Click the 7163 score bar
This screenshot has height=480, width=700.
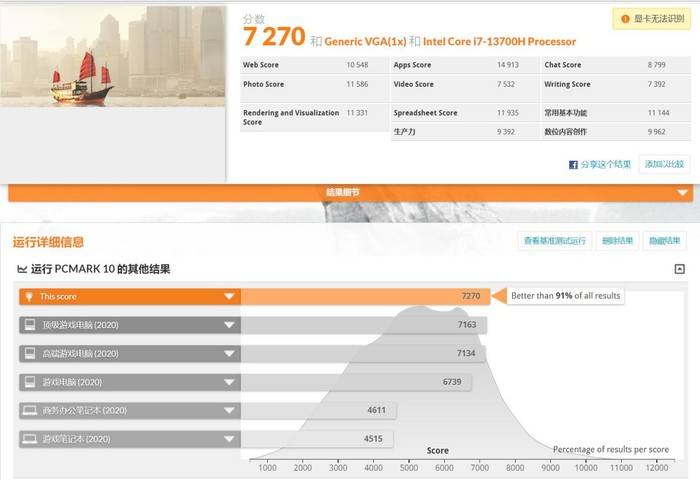(363, 325)
